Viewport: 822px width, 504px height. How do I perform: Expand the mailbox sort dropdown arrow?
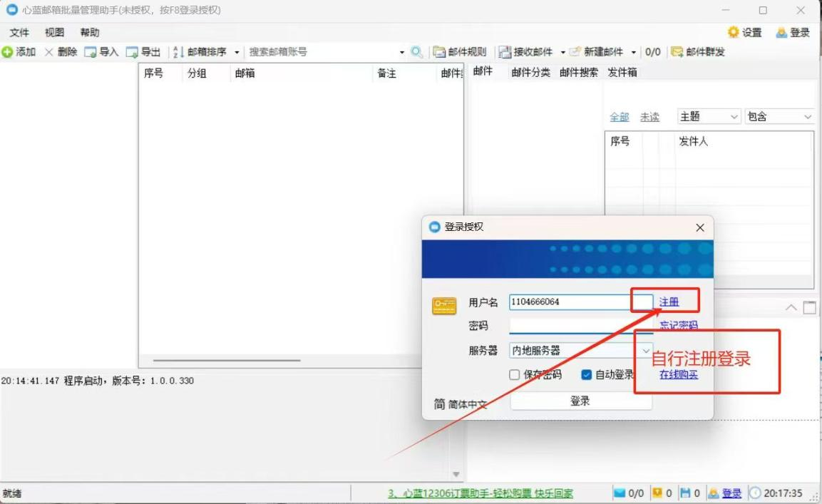[237, 53]
